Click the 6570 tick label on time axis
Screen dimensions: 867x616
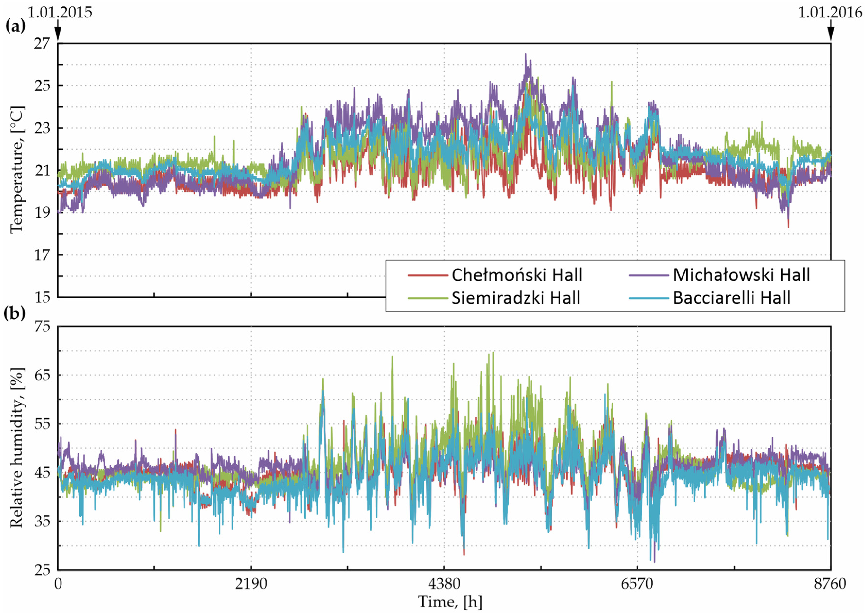tap(637, 584)
